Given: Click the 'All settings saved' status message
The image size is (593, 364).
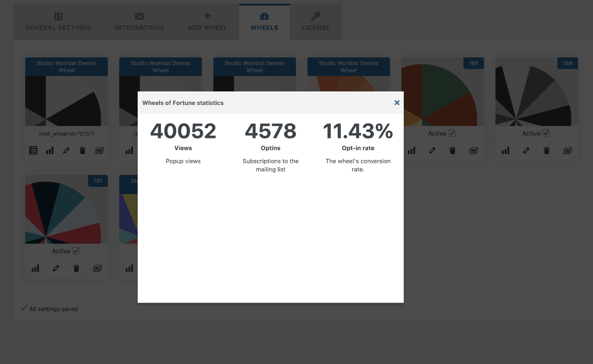Looking at the screenshot, I should (53, 309).
